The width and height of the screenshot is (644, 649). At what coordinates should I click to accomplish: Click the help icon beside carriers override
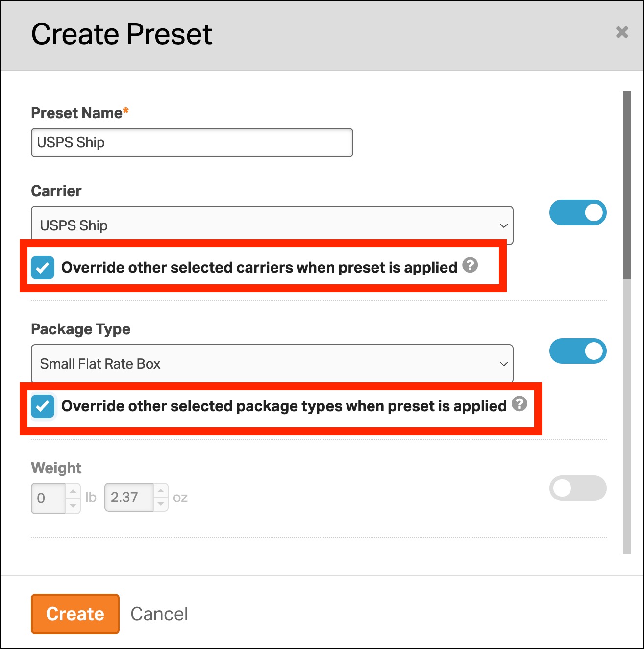470,265
